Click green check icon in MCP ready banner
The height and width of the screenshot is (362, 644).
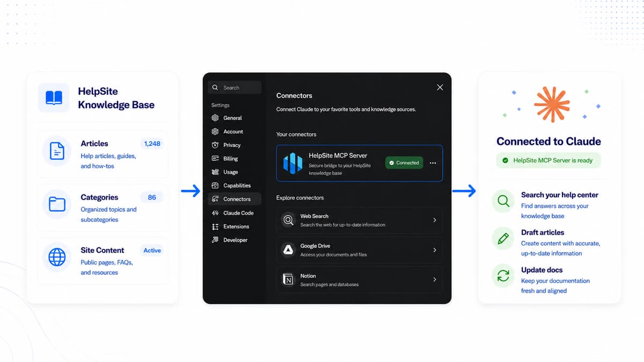(x=505, y=160)
